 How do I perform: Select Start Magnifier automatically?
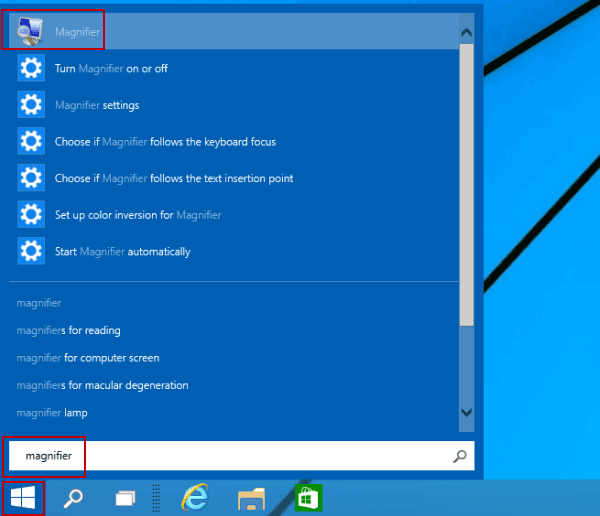pos(122,251)
